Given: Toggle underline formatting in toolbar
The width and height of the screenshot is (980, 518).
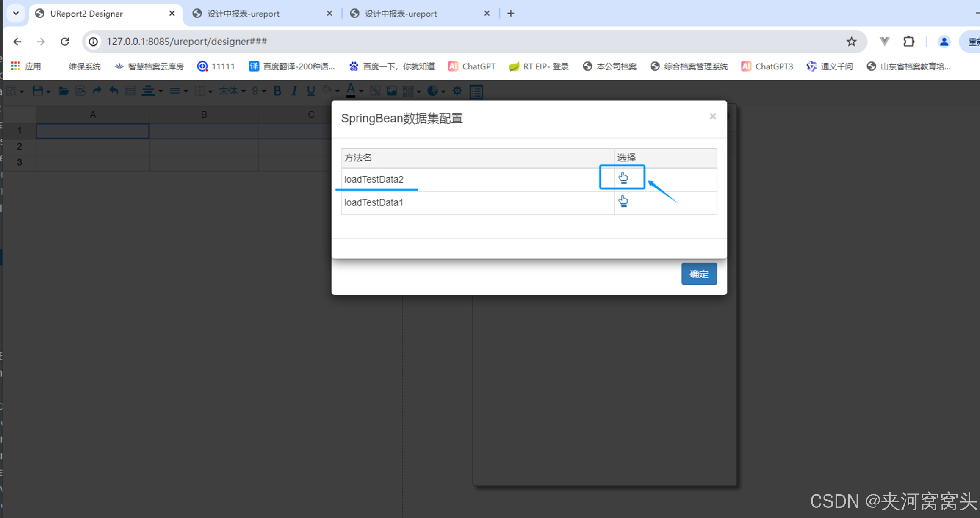Looking at the screenshot, I should coord(311,91).
